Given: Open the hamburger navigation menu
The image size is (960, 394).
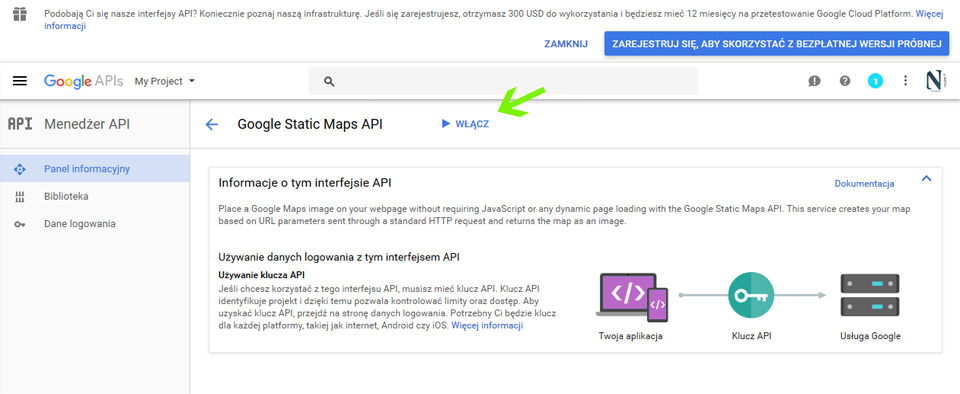Looking at the screenshot, I should pyautogui.click(x=20, y=81).
